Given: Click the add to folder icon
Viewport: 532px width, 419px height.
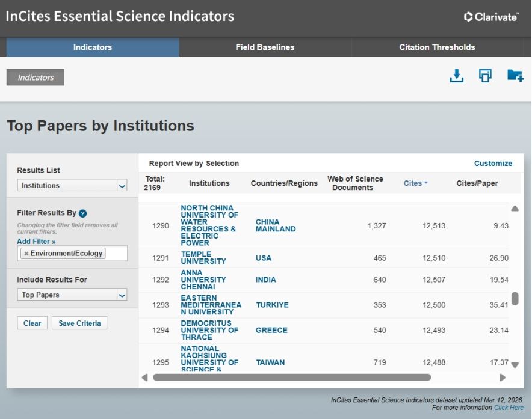Looking at the screenshot, I should (x=515, y=76).
